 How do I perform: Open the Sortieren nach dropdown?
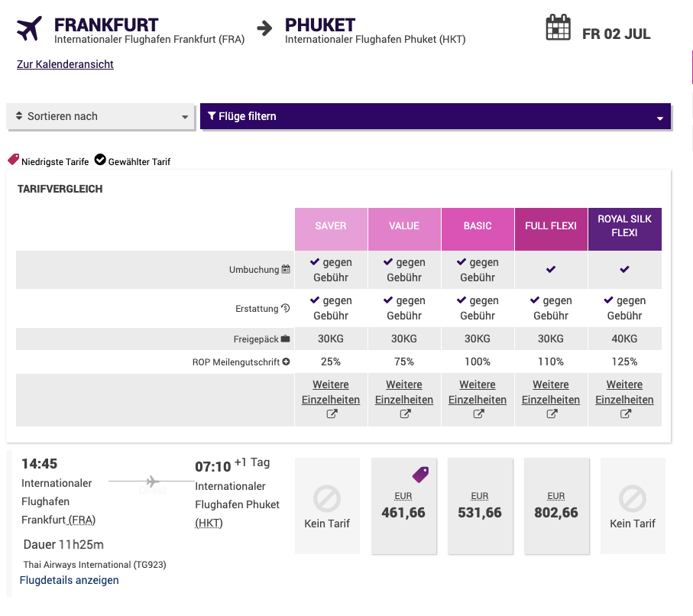tap(101, 117)
